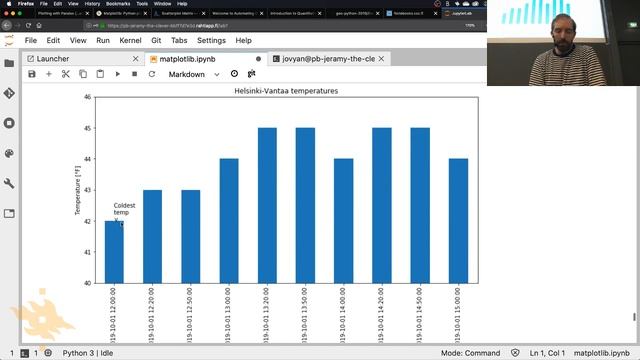The width and height of the screenshot is (640, 360).
Task: Open the Edit menu in JupyterLab
Action: [53, 40]
